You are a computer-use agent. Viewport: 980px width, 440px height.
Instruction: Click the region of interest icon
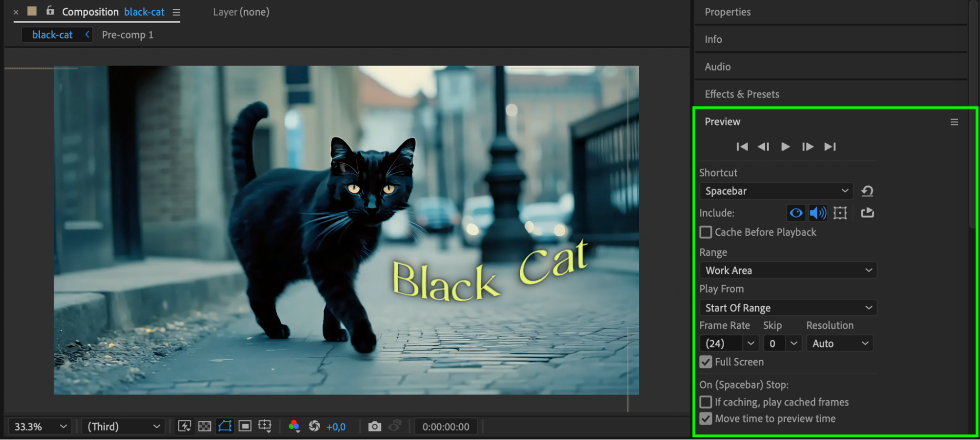(245, 426)
